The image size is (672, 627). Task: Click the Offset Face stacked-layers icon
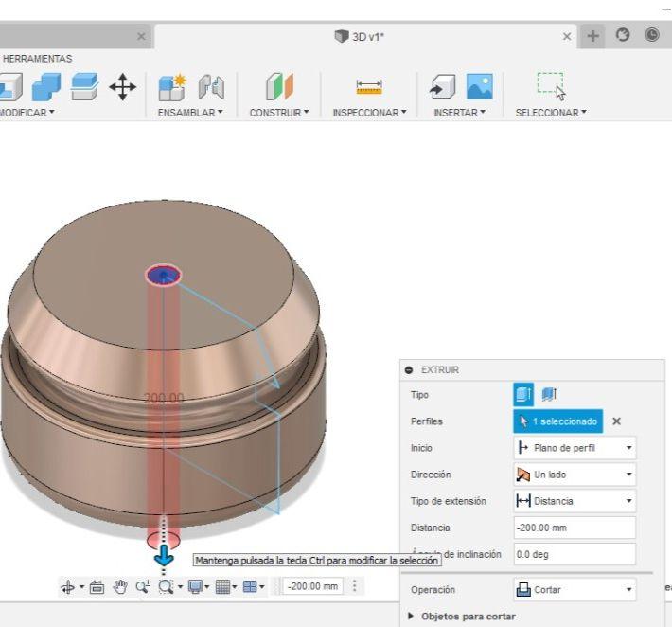tap(84, 86)
